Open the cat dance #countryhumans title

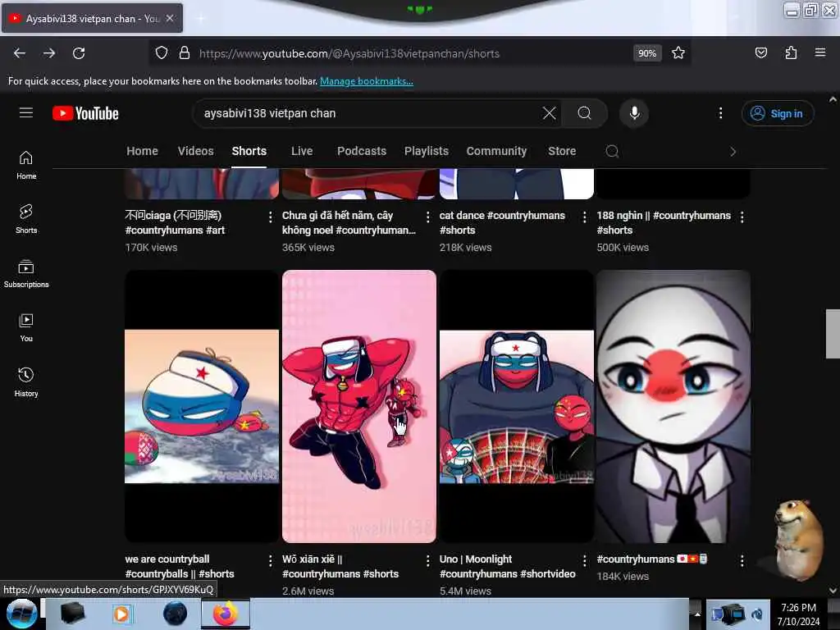coord(502,222)
